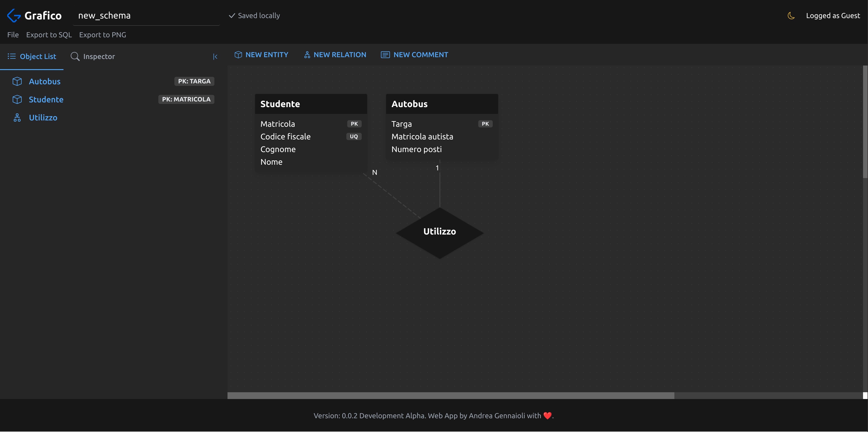868x432 pixels.
Task: Click the Autobus cube icon in list
Action: [x=17, y=81]
